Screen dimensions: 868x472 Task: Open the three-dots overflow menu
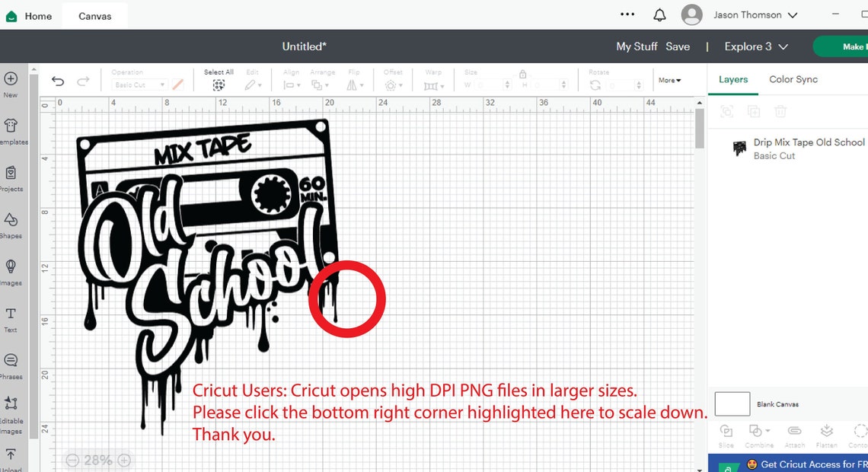(x=627, y=14)
